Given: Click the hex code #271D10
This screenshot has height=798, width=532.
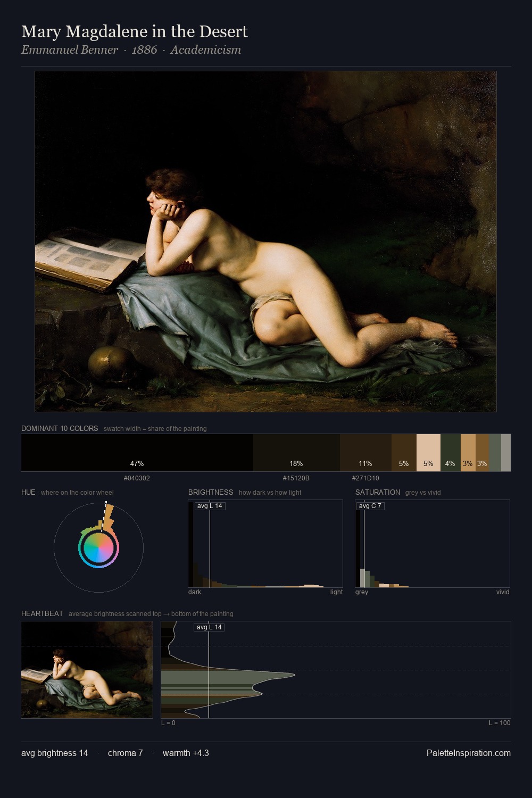Looking at the screenshot, I should coord(365,478).
